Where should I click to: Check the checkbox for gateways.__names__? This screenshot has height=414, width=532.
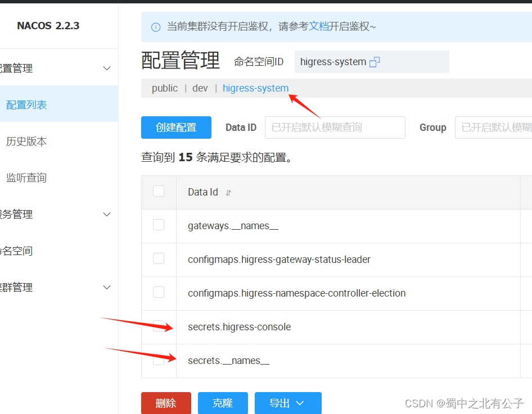(159, 226)
